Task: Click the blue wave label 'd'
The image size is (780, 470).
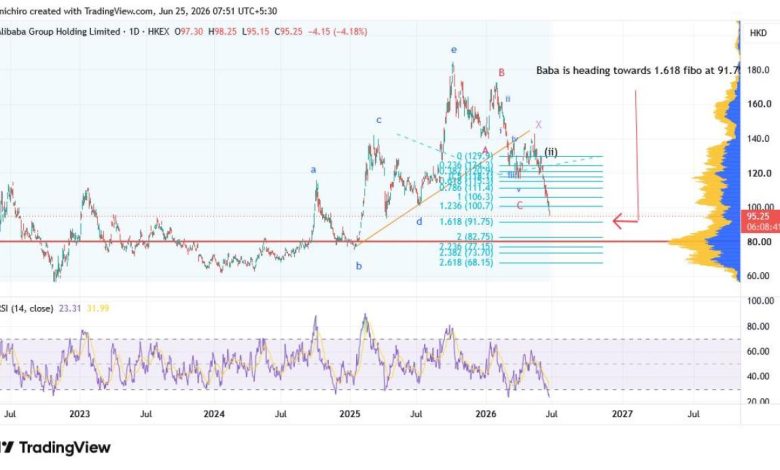Action: pos(419,222)
